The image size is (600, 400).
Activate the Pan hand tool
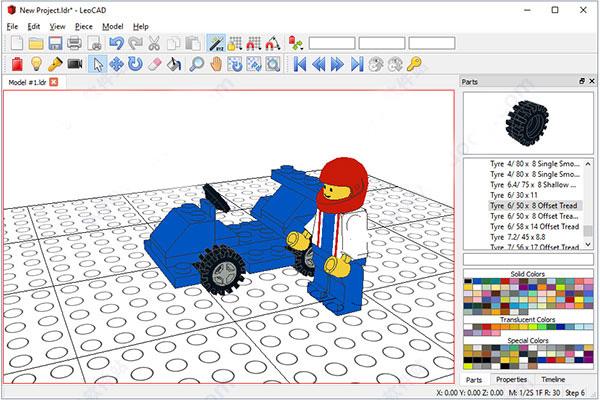click(x=214, y=64)
